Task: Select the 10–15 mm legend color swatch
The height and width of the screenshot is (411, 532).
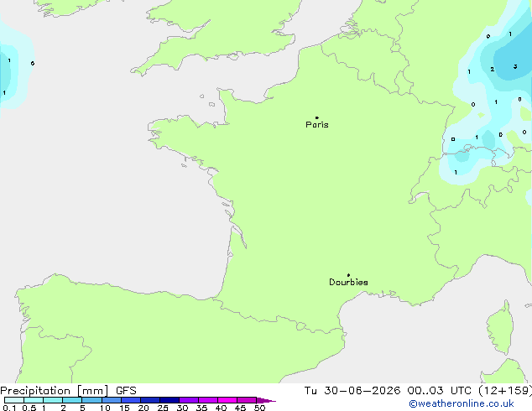Action: tap(111, 400)
